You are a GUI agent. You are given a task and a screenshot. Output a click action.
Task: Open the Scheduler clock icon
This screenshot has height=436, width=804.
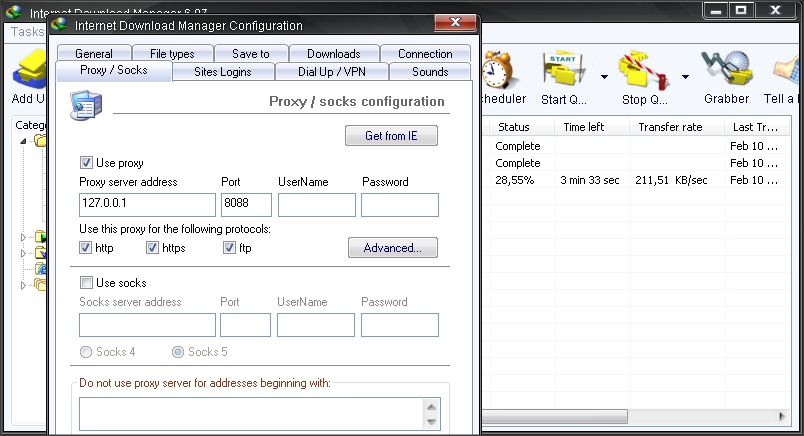pyautogui.click(x=497, y=70)
